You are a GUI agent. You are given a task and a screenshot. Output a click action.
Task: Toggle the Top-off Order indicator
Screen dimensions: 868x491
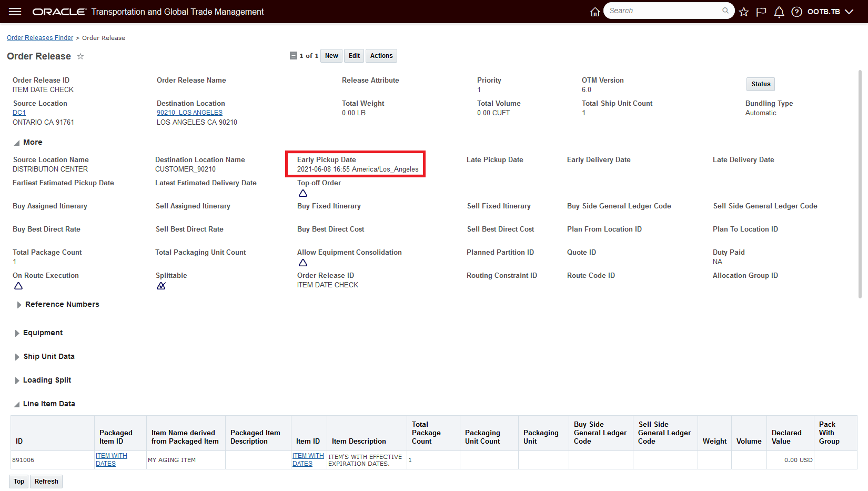303,193
